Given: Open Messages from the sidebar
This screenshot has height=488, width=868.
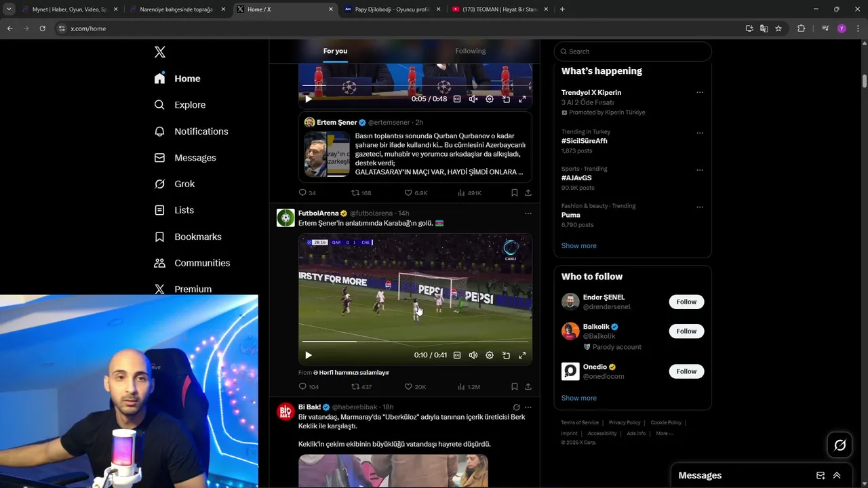Looking at the screenshot, I should click(x=185, y=158).
